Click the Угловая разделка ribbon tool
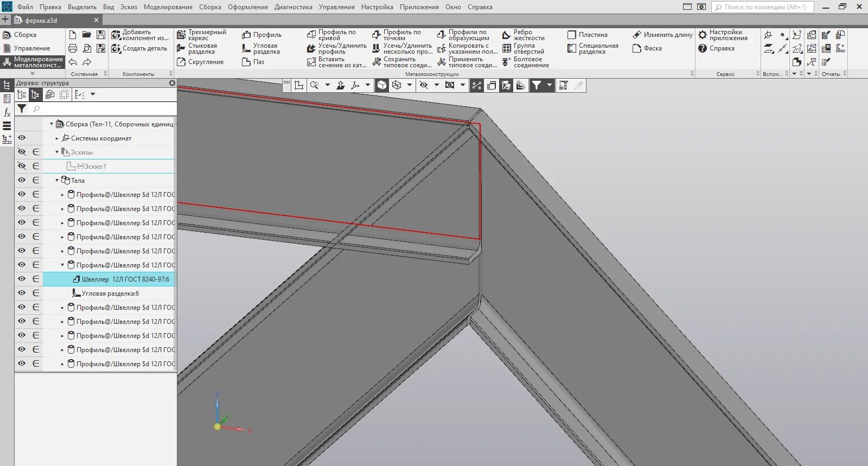Image resolution: width=868 pixels, height=466 pixels. coord(261,48)
